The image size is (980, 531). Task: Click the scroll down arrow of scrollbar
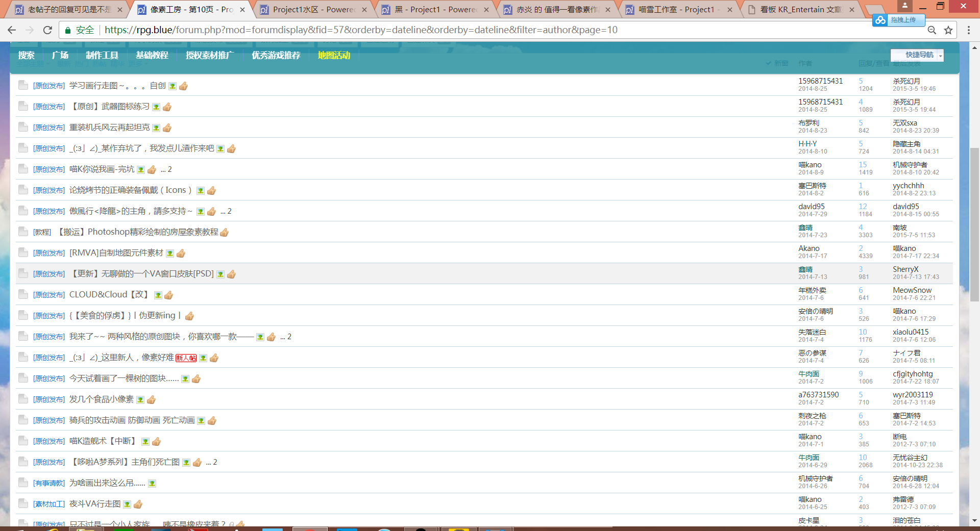(x=974, y=521)
